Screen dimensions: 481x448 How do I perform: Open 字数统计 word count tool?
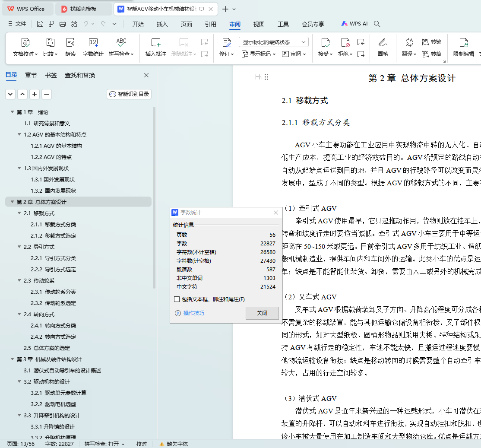click(x=93, y=48)
